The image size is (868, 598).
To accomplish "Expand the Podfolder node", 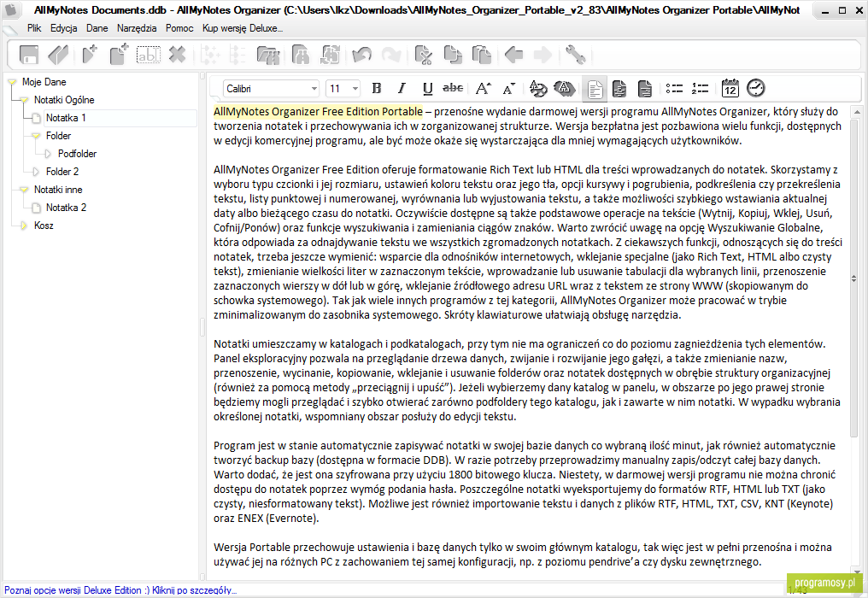I will [x=48, y=154].
